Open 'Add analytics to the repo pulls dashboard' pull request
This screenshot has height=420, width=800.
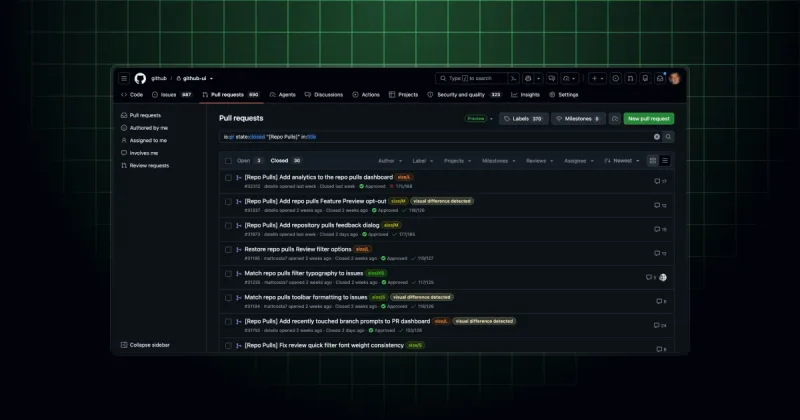point(318,177)
